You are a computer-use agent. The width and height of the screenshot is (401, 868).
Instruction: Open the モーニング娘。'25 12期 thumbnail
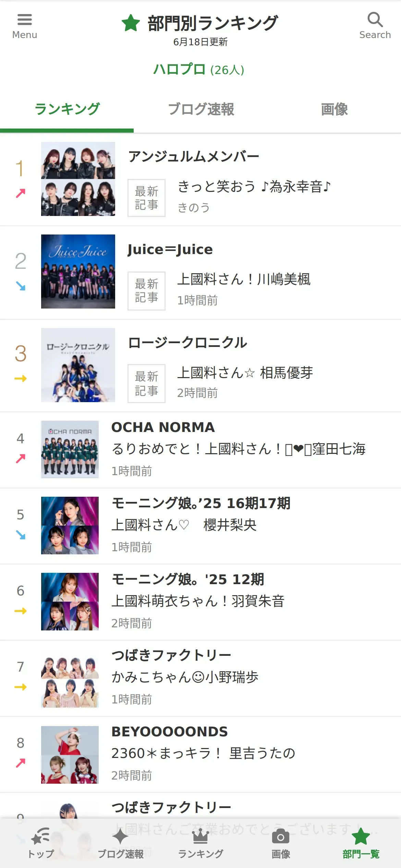click(70, 602)
